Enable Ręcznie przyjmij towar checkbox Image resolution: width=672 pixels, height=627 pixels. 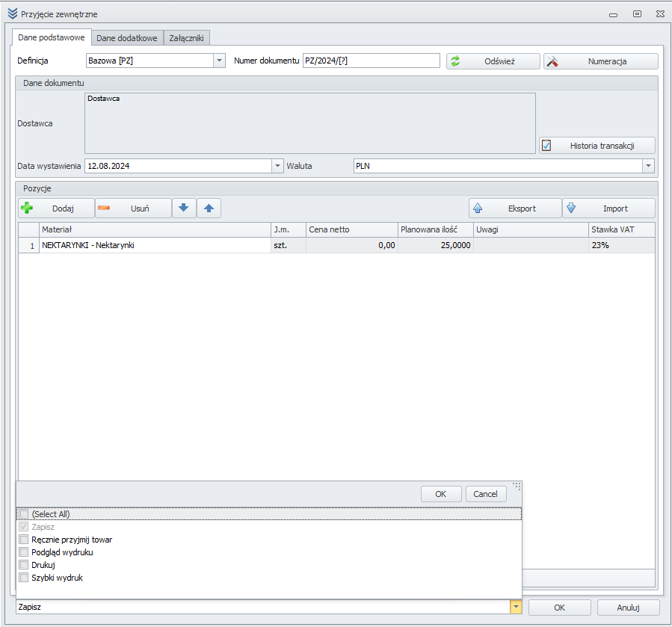tap(24, 540)
